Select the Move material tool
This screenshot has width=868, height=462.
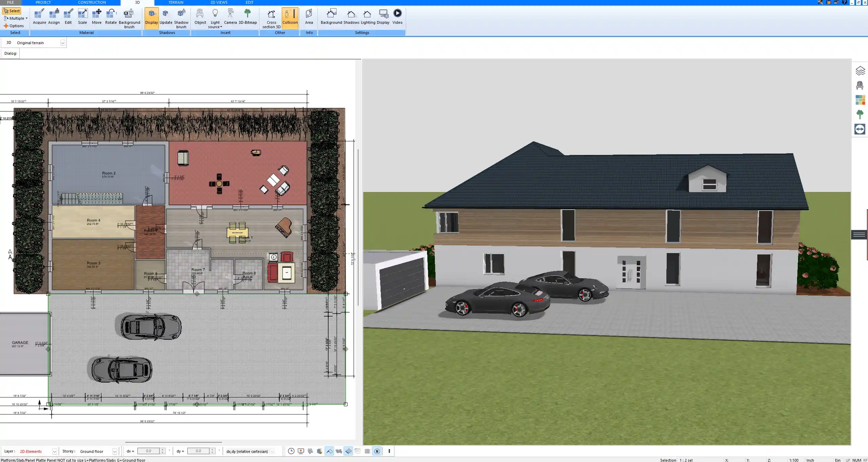click(x=97, y=17)
